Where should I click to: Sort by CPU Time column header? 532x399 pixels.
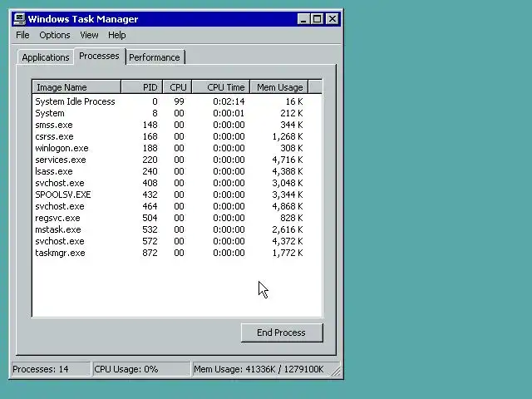click(221, 86)
